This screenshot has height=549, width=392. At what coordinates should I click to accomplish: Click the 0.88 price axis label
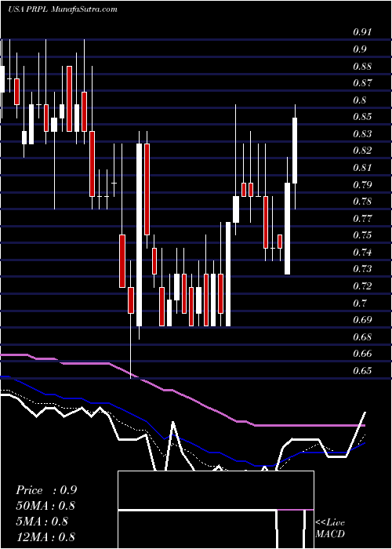(x=362, y=66)
